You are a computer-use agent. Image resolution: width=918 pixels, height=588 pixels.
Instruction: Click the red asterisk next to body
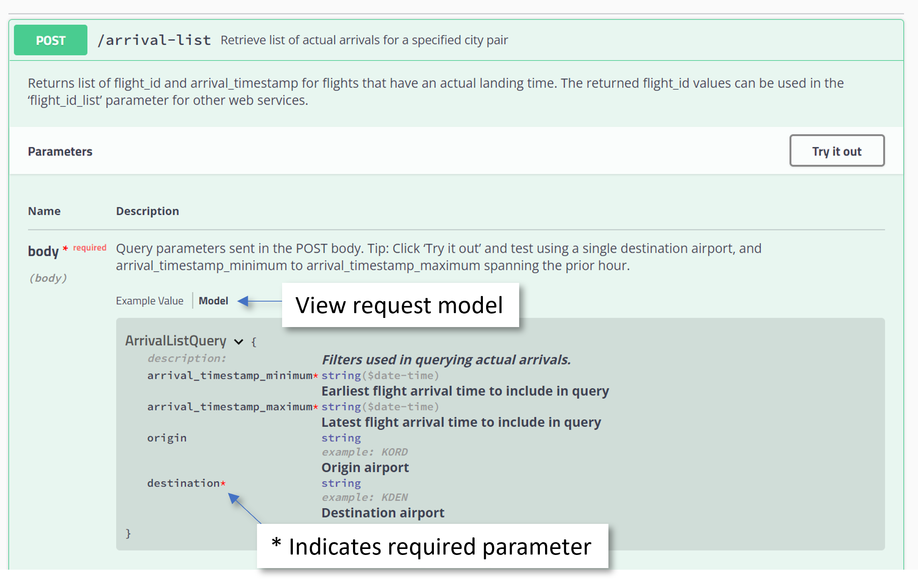[65, 248]
